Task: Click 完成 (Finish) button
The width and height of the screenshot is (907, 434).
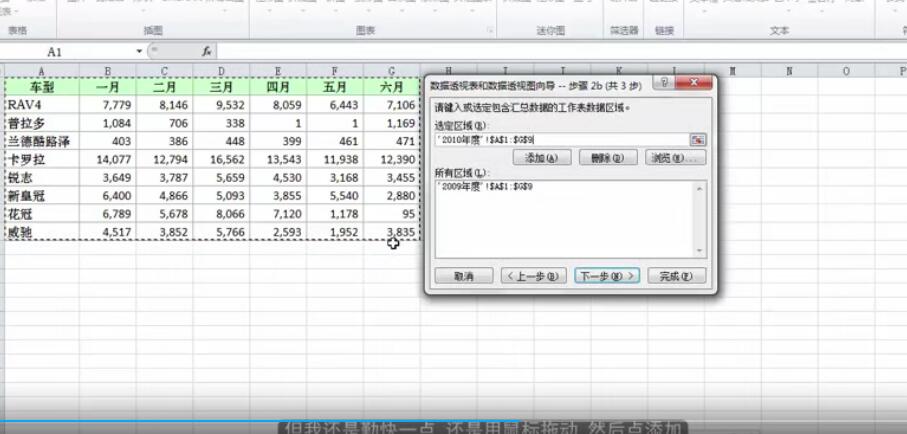Action: pos(676,276)
